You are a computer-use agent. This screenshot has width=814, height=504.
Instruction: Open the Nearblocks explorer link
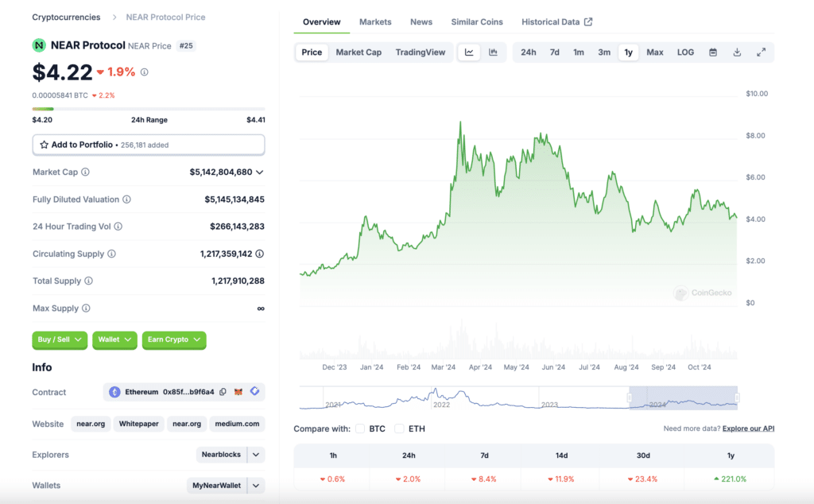click(x=221, y=455)
